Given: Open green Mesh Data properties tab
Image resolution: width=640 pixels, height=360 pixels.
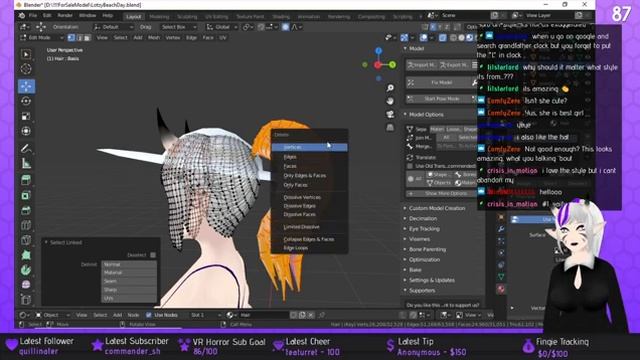Looking at the screenshot, I should [x=501, y=277].
